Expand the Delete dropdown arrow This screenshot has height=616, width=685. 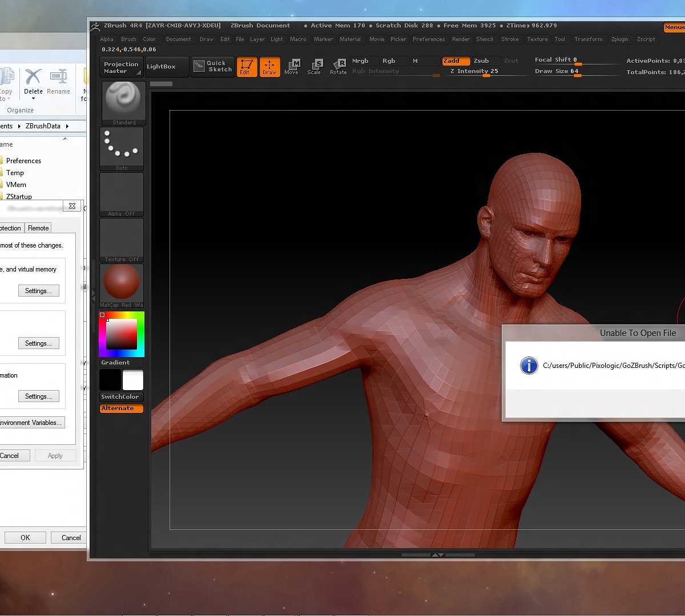click(x=33, y=99)
